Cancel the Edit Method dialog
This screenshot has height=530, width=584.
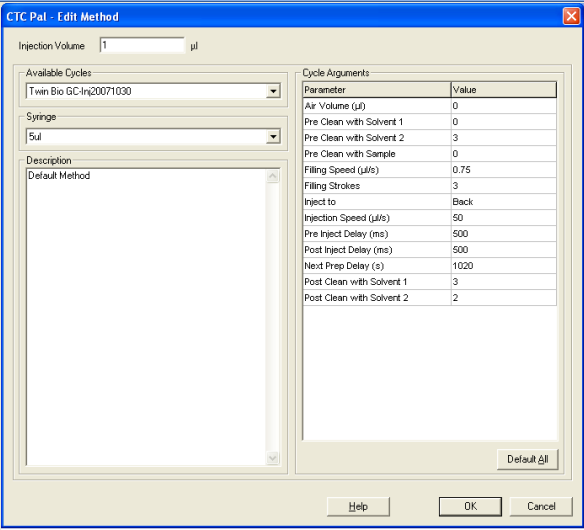[541, 507]
